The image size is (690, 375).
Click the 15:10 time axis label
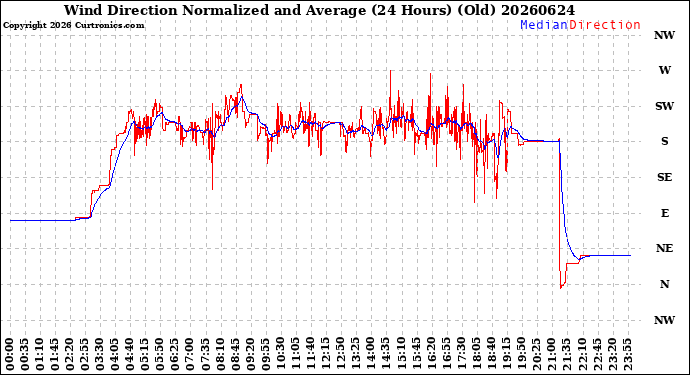tap(401, 355)
